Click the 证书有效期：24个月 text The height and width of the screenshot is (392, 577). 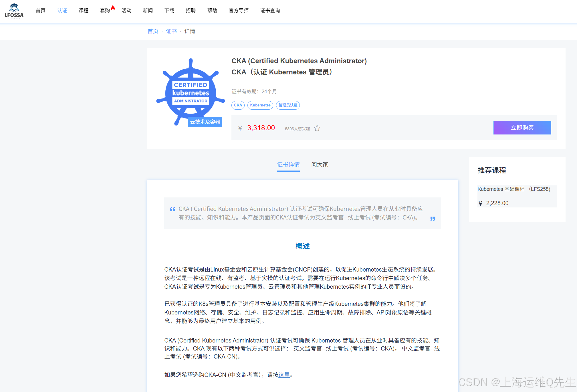click(254, 92)
